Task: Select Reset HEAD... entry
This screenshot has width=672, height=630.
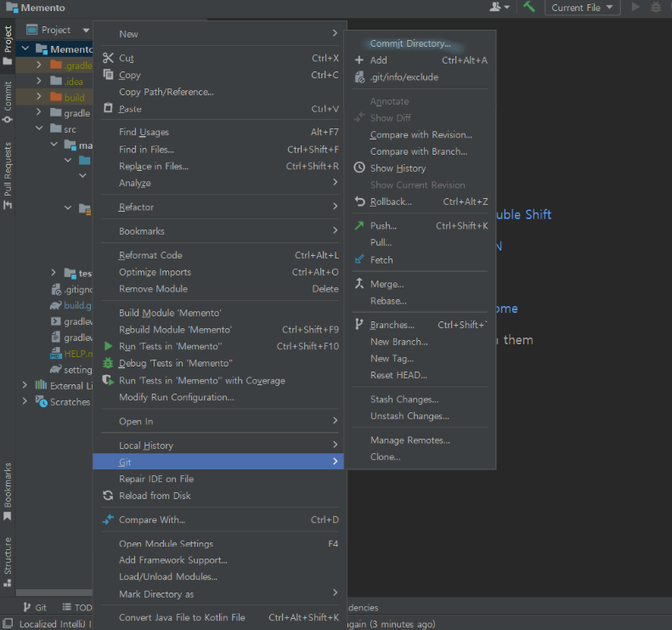Action: pos(420,375)
